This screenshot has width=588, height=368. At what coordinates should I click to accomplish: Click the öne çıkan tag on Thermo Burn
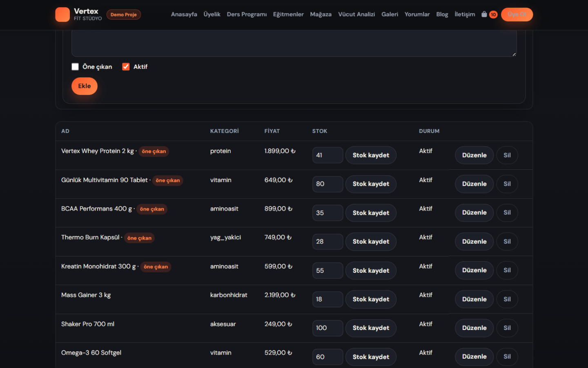click(x=139, y=238)
